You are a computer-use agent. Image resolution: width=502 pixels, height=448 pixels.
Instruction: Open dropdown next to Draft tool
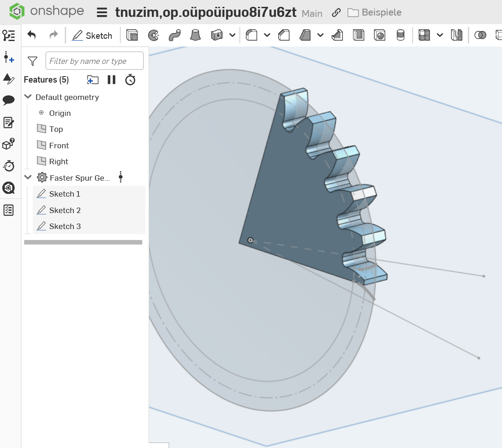click(321, 35)
